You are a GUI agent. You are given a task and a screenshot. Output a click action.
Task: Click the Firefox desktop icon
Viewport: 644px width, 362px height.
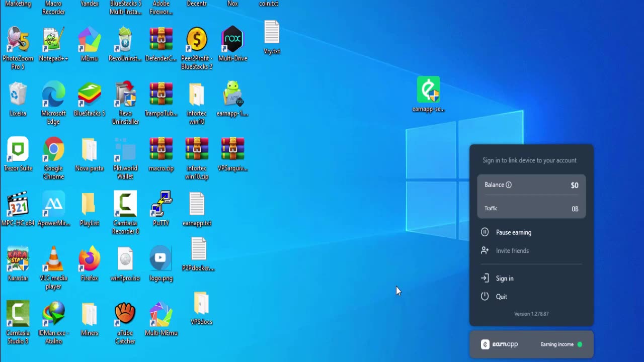coord(90,263)
